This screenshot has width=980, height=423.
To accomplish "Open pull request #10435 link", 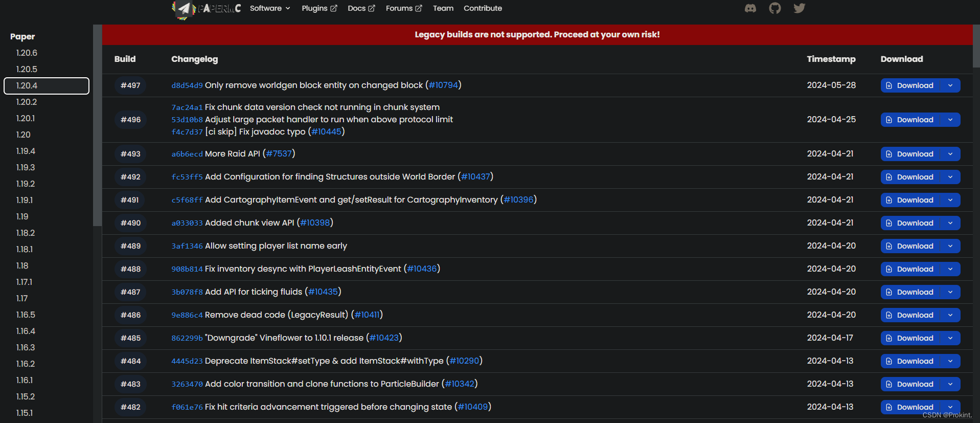I will (x=323, y=292).
